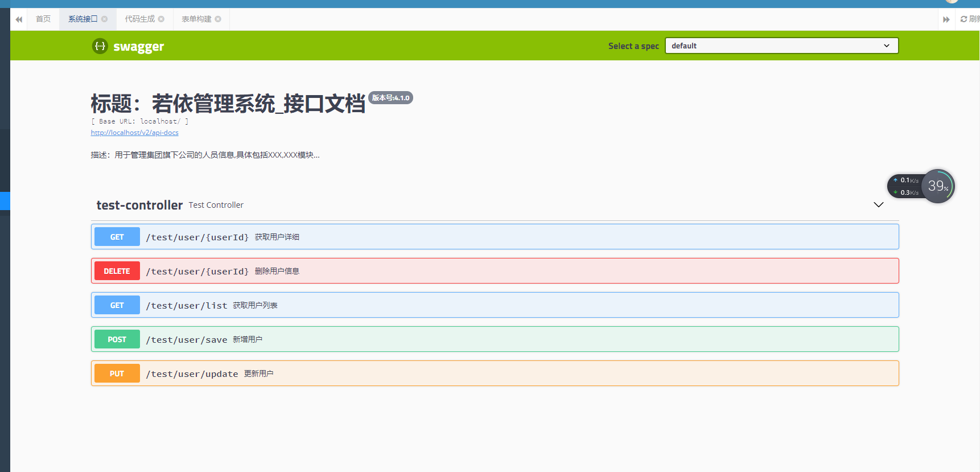Click the test-controller heading link
Screen dimensions: 980x472
pos(139,205)
